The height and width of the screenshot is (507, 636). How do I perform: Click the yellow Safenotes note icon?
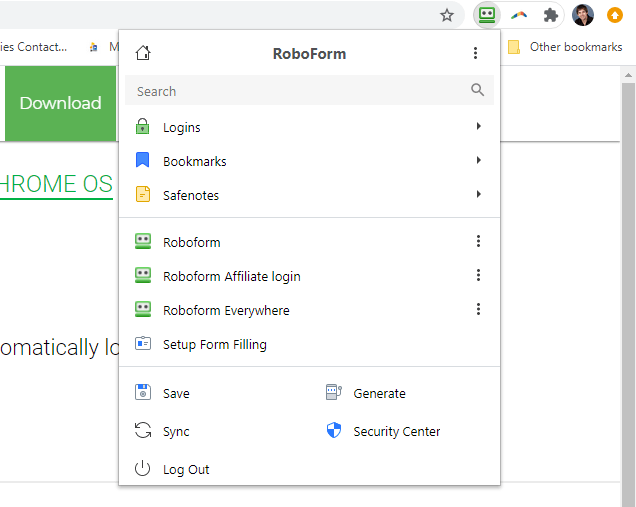tap(142, 194)
